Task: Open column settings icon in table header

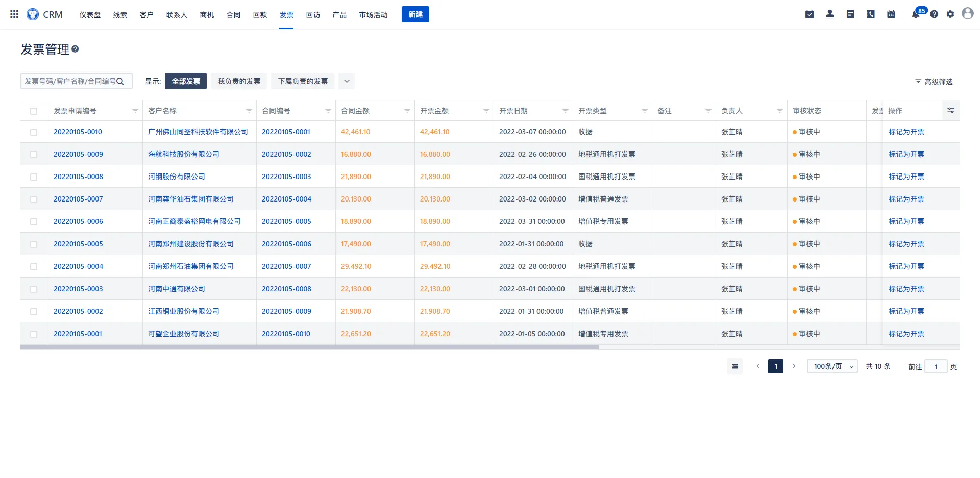Action: pos(951,110)
